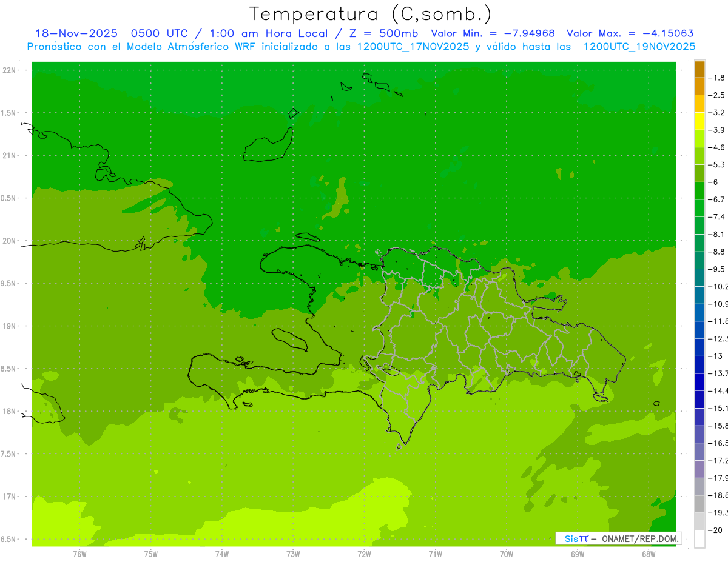Click the legend value "-4.6"
Image resolution: width=728 pixels, height=562 pixels.
pos(716,147)
